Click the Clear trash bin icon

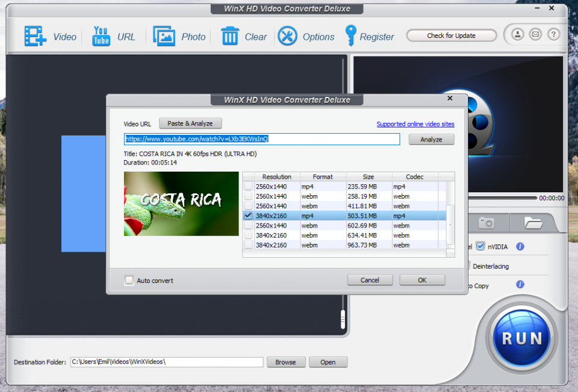coord(230,36)
